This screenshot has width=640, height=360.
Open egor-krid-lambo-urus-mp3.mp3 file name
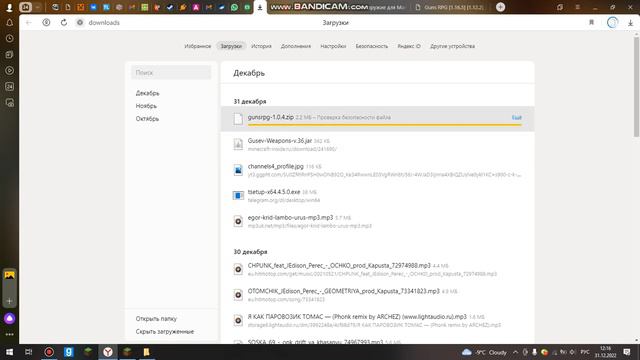(x=290, y=218)
